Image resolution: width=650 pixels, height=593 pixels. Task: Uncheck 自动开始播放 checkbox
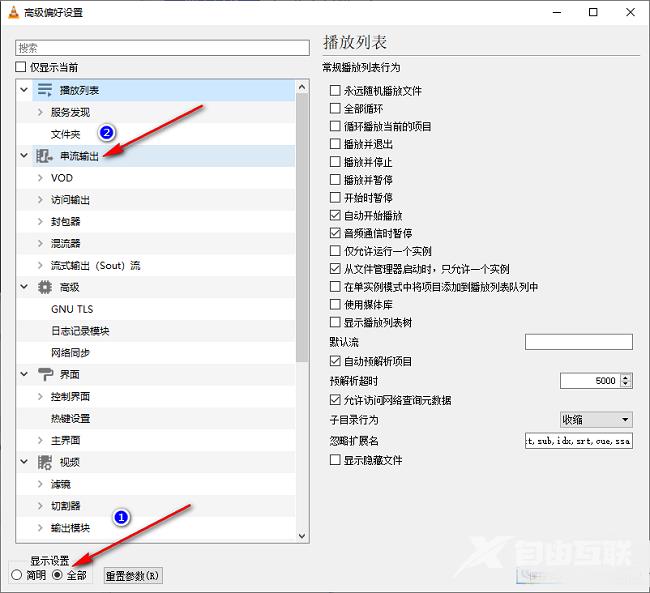coord(335,215)
